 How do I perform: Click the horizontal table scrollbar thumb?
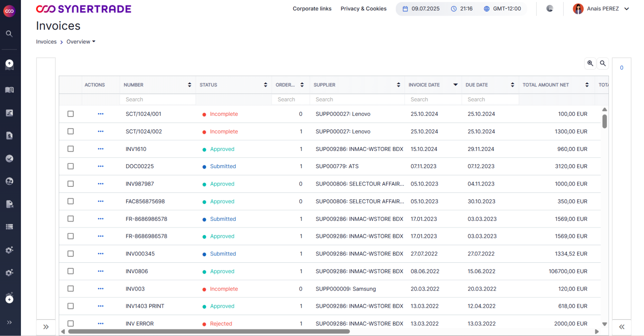click(x=209, y=332)
